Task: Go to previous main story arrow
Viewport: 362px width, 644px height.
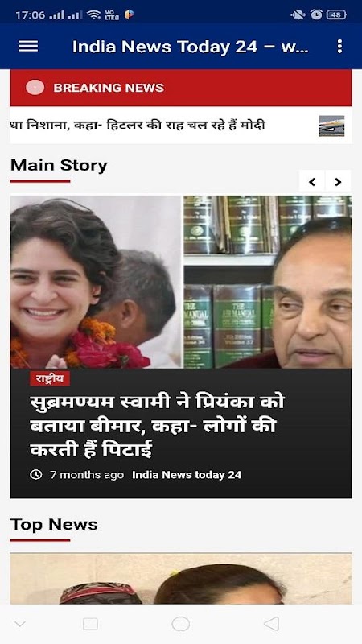Action: click(312, 181)
